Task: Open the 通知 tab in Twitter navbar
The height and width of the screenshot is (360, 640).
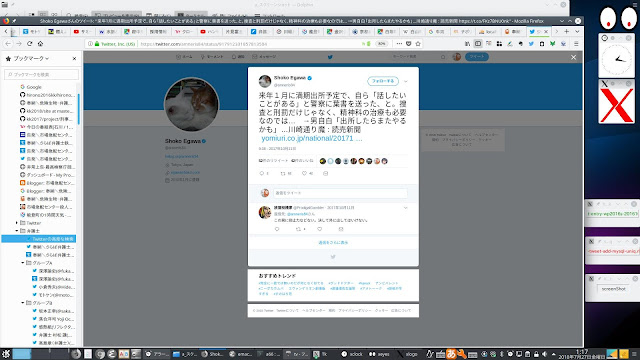Action: click(x=238, y=57)
